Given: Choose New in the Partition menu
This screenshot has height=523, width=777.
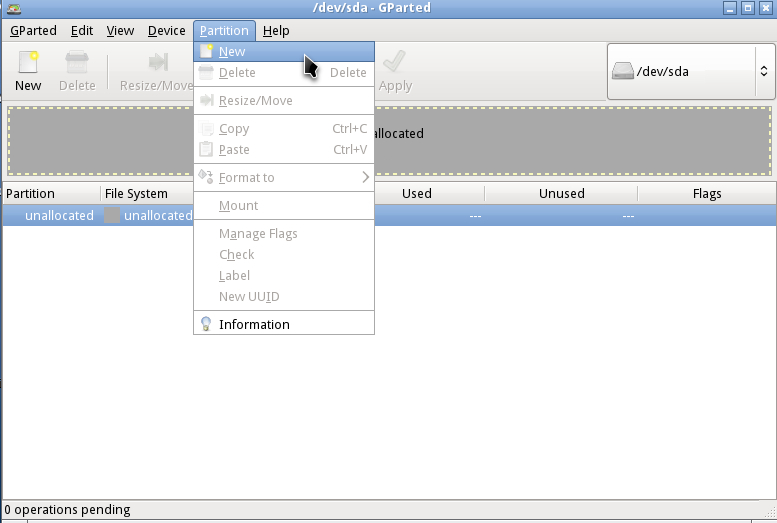Looking at the screenshot, I should point(284,52).
